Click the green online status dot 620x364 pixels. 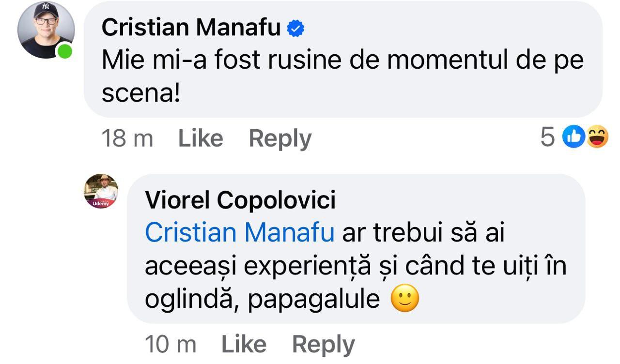pos(65,51)
